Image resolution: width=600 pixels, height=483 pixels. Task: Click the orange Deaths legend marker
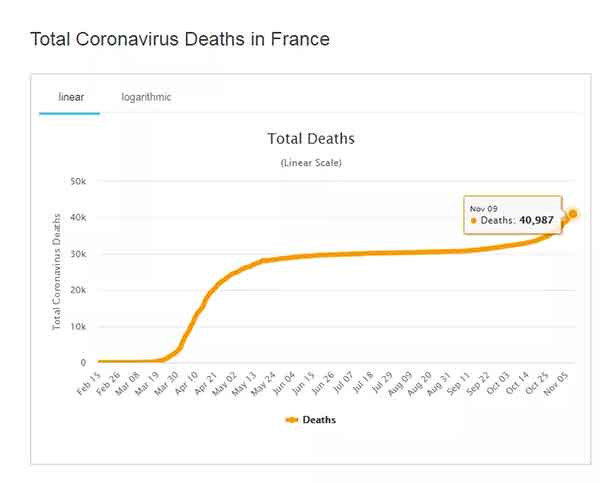(x=292, y=420)
